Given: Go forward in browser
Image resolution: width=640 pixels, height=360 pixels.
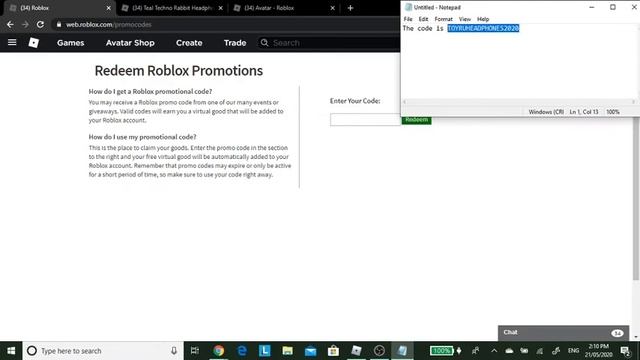Looking at the screenshot, I should pos(25,24).
